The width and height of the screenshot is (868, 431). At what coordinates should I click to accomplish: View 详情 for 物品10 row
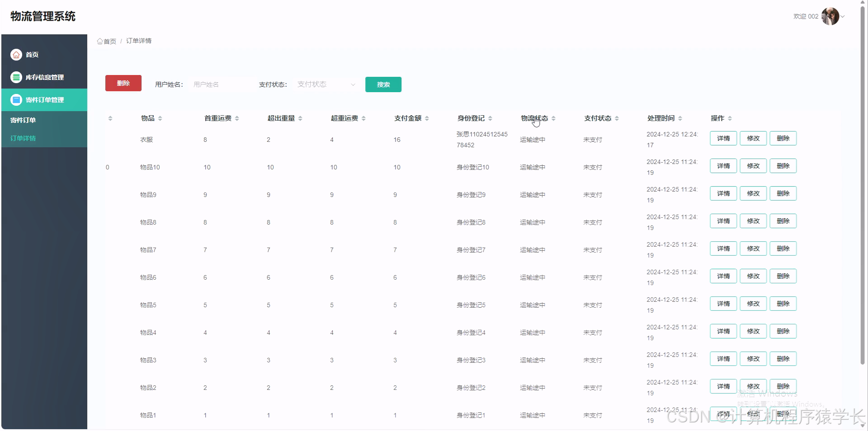(723, 166)
